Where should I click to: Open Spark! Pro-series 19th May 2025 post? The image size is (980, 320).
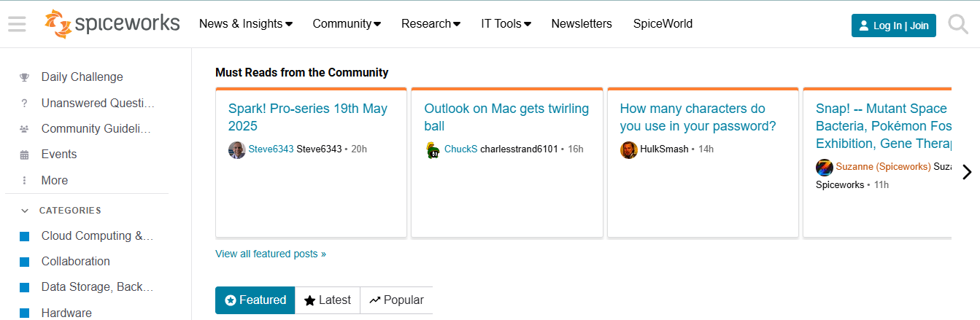(x=308, y=117)
